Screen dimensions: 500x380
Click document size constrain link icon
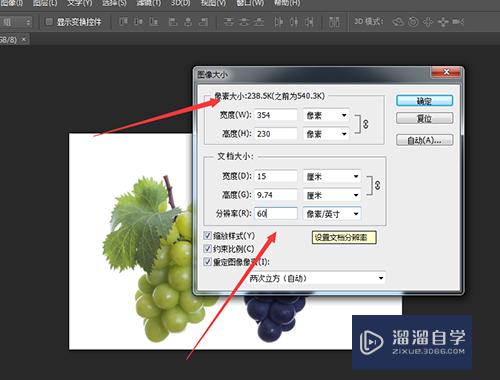(x=377, y=185)
